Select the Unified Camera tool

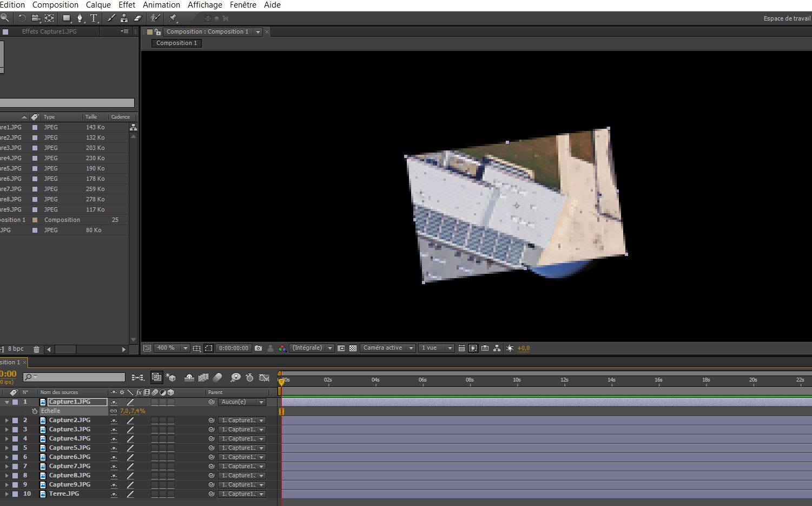tap(36, 18)
